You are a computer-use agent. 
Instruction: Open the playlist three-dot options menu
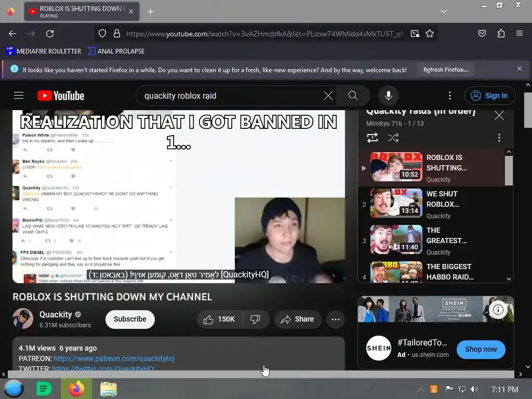click(499, 138)
